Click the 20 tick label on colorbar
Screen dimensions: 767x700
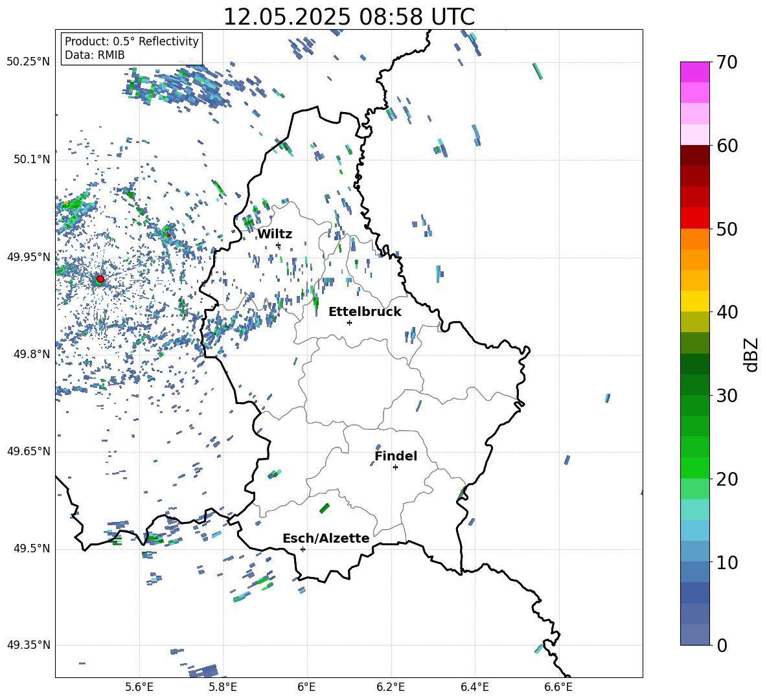point(727,479)
